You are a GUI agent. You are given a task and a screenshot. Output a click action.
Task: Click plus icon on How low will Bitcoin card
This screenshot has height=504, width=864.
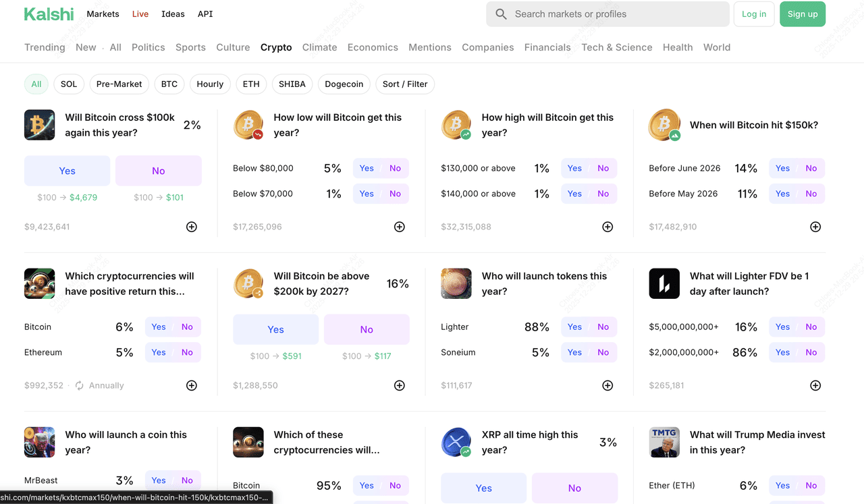coord(400,227)
